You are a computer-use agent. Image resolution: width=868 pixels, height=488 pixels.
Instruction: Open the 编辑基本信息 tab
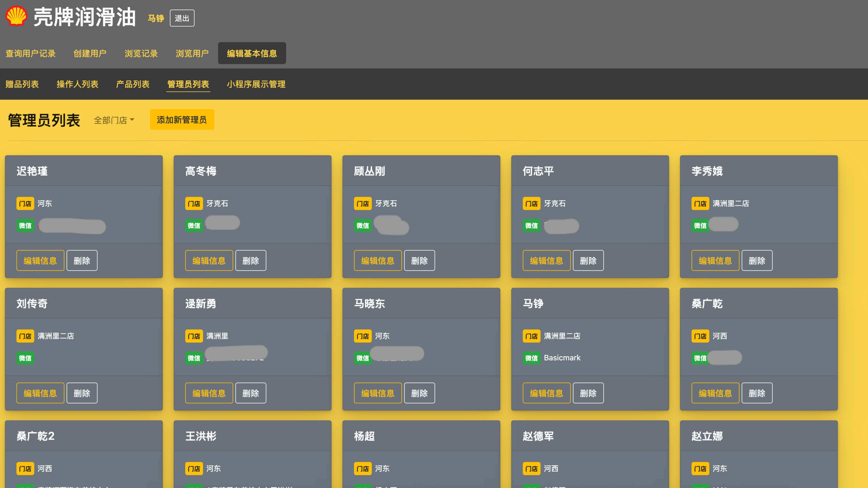pyautogui.click(x=252, y=53)
